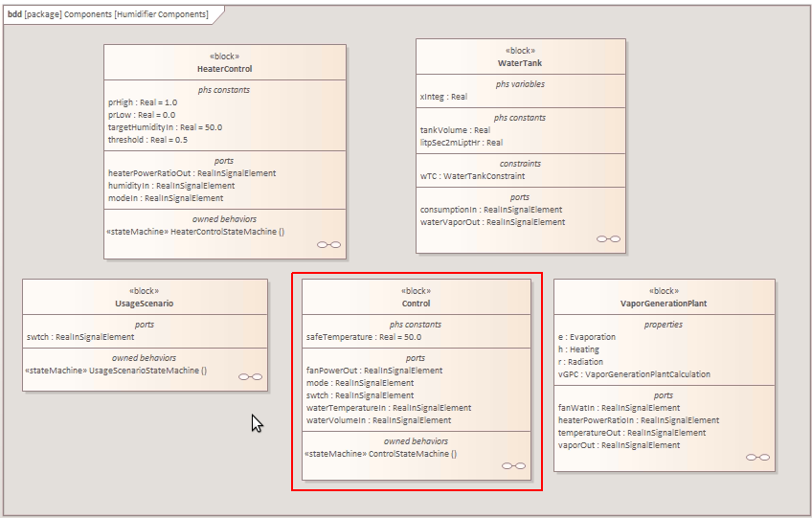Open VaporGenerationPlant's composite diagram icon
This screenshot has height=518, width=812.
pyautogui.click(x=756, y=458)
